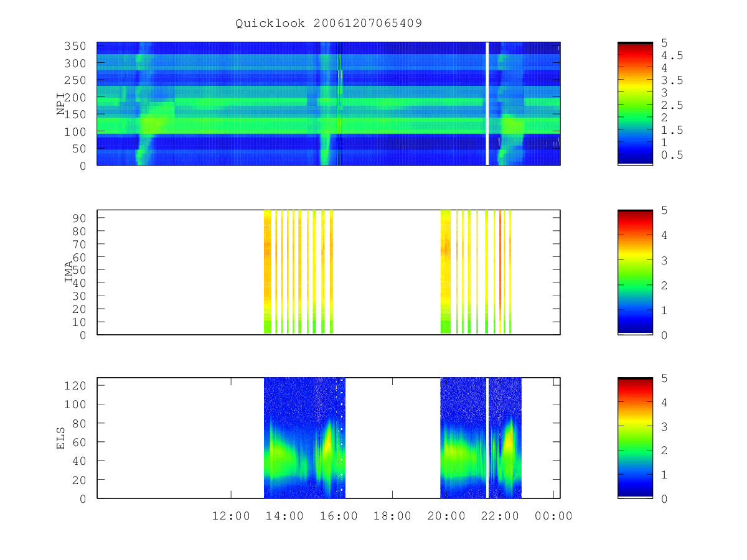Screen dimensions: 747x560
Task: Click the ELS data block between 13:00 and 16:00
Action: (x=304, y=438)
